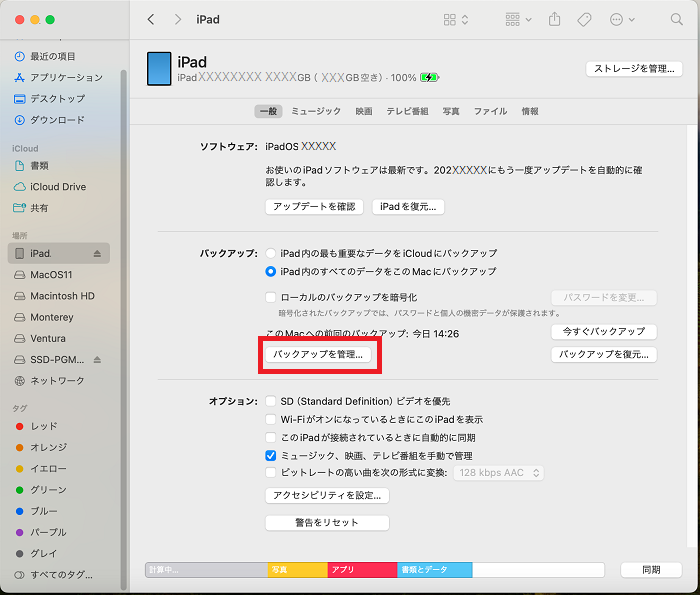The width and height of the screenshot is (700, 595).
Task: Enable prefer SD video checkbox
Action: 271,401
